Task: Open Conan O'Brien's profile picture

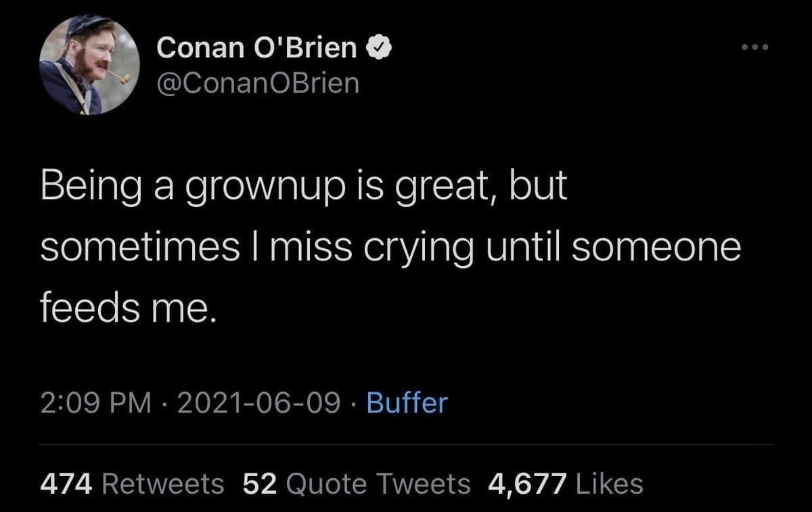Action: point(90,65)
